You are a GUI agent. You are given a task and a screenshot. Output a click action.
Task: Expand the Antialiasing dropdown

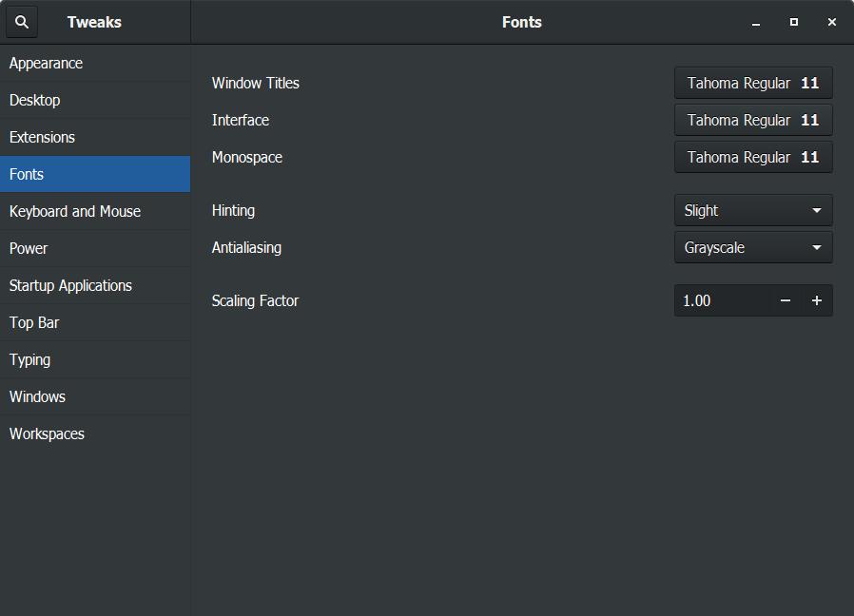tap(753, 247)
